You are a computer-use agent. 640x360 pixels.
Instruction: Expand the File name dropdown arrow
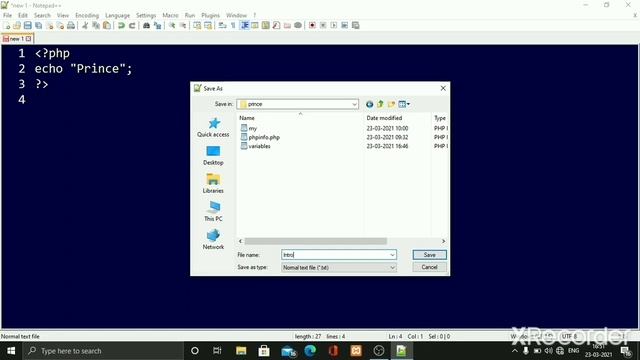(x=392, y=255)
